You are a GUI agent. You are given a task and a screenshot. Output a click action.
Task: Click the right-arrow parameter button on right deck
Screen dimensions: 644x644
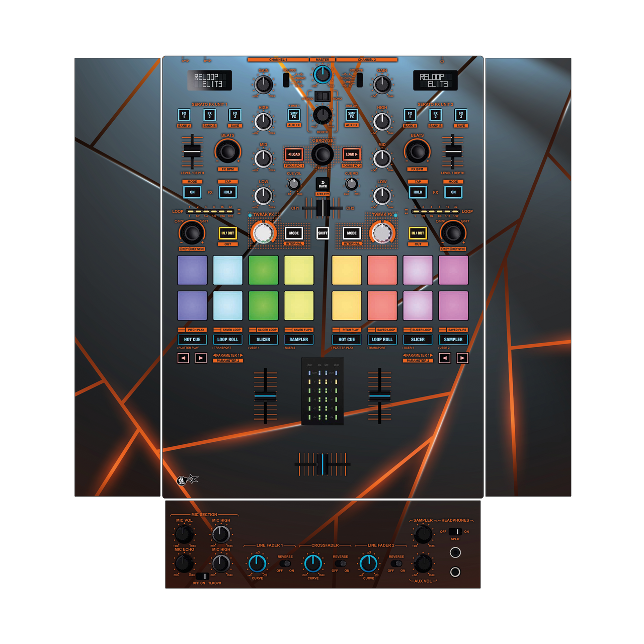tap(462, 358)
